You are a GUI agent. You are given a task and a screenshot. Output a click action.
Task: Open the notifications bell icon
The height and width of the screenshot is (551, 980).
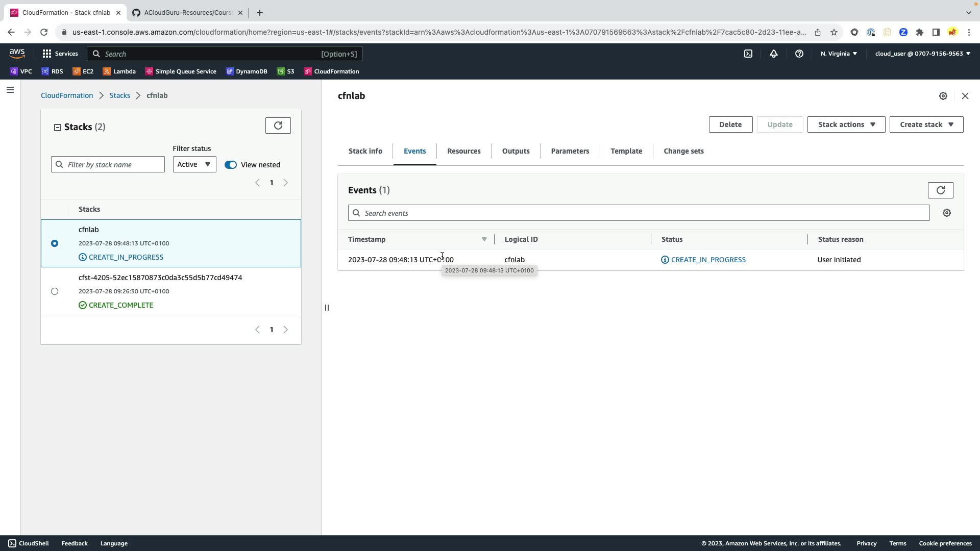click(x=773, y=54)
